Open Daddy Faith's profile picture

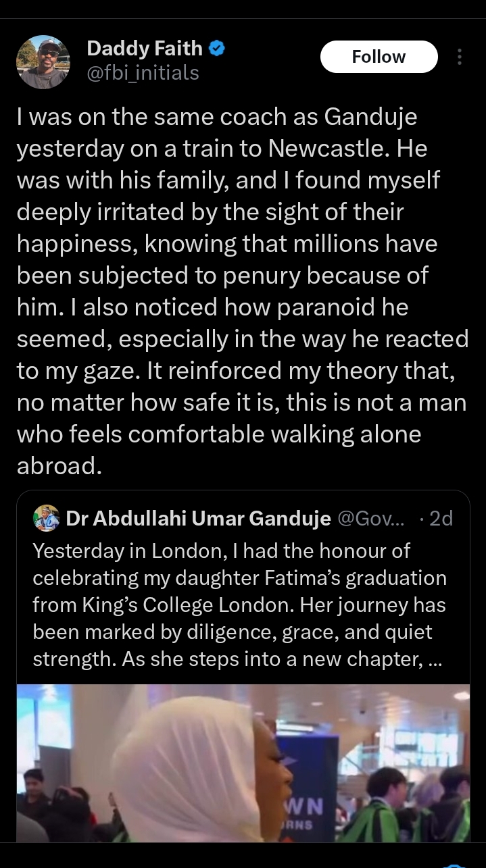(x=43, y=61)
